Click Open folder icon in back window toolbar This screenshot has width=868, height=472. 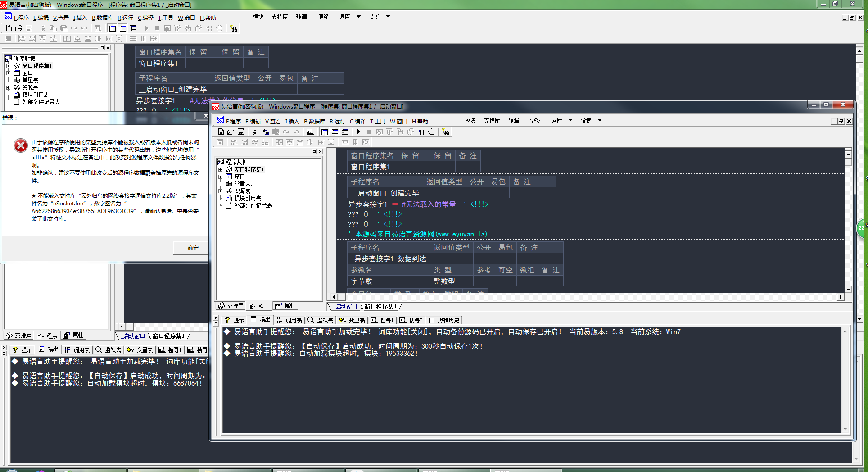click(x=19, y=28)
